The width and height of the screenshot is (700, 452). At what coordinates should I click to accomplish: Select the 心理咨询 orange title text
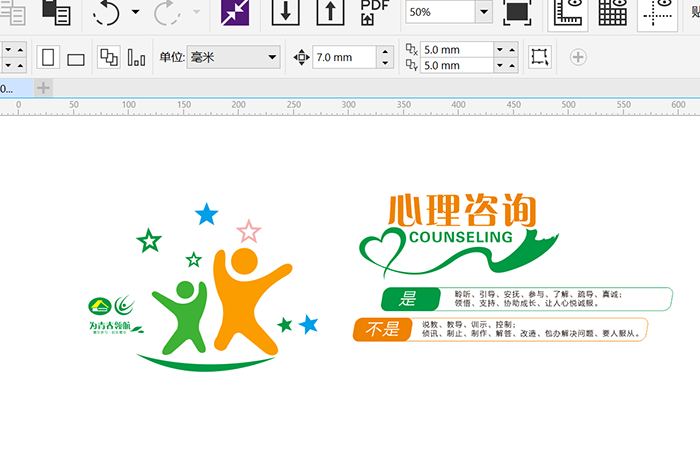(x=462, y=210)
